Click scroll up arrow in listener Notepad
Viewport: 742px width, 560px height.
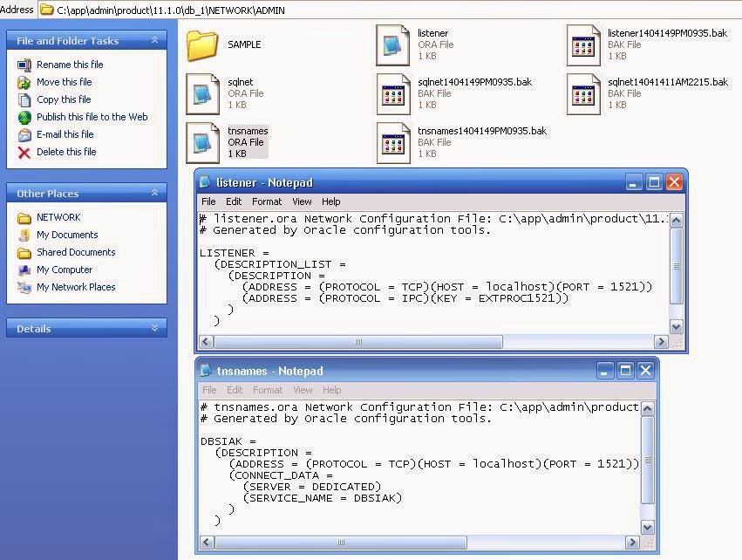pyautogui.click(x=677, y=220)
